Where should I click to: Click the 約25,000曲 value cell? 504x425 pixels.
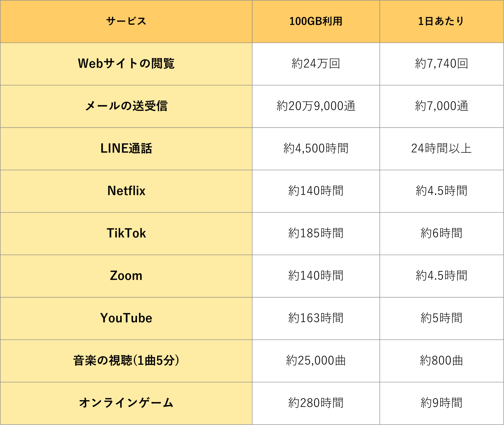pos(316,360)
